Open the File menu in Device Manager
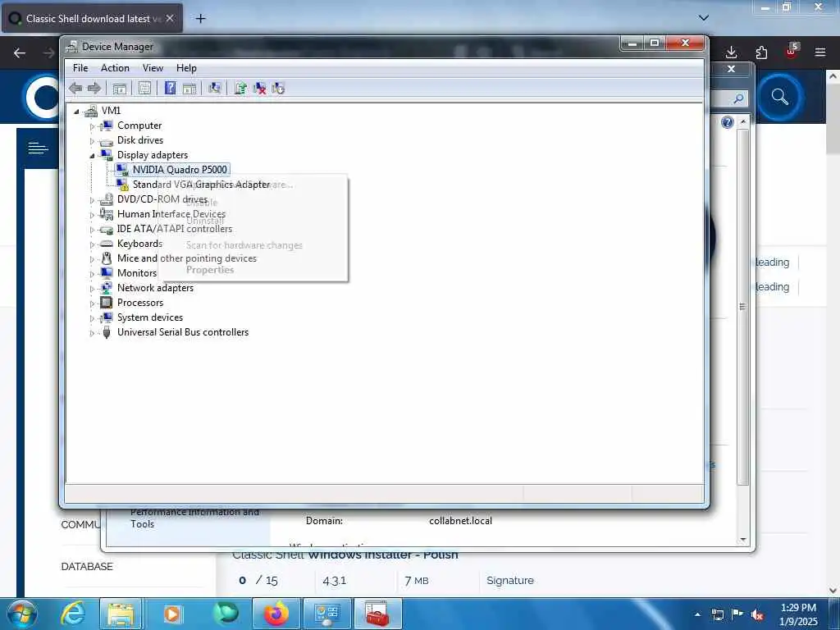Image resolution: width=840 pixels, height=630 pixels. (x=80, y=68)
